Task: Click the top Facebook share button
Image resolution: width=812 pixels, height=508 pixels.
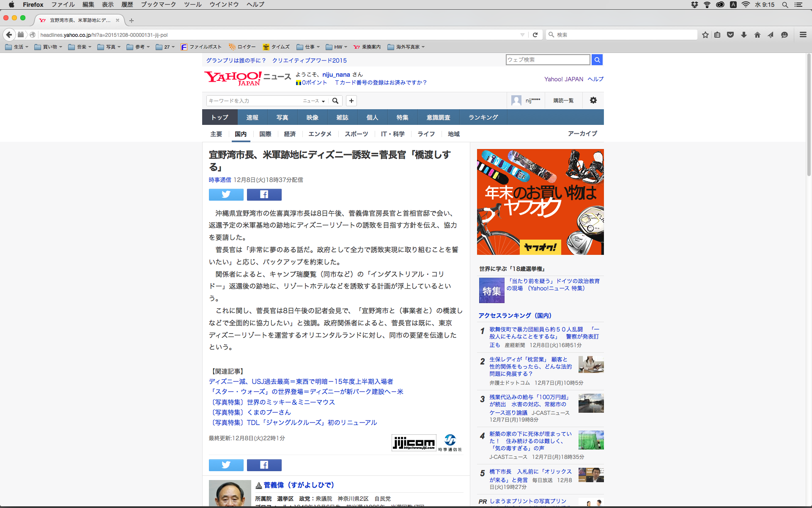Action: pyautogui.click(x=264, y=194)
